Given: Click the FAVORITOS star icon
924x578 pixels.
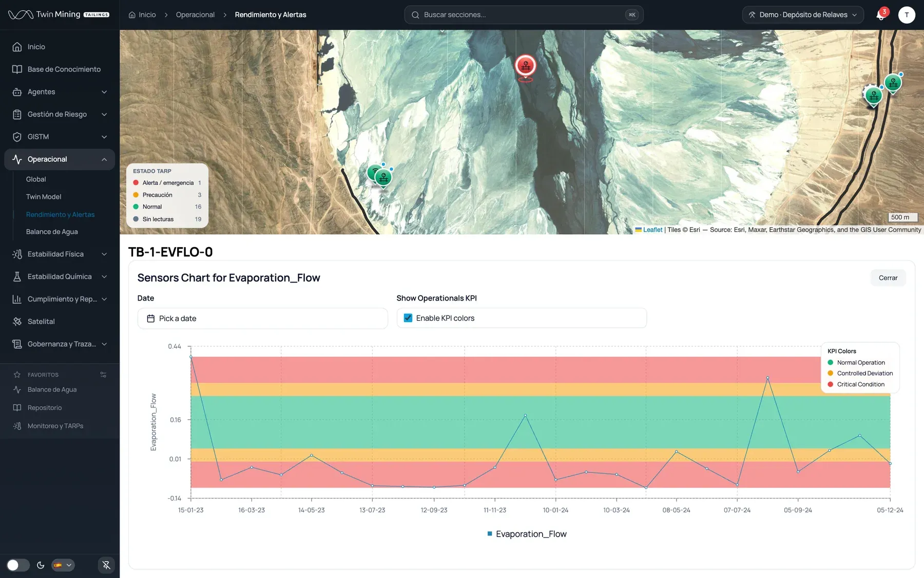Looking at the screenshot, I should coord(17,375).
